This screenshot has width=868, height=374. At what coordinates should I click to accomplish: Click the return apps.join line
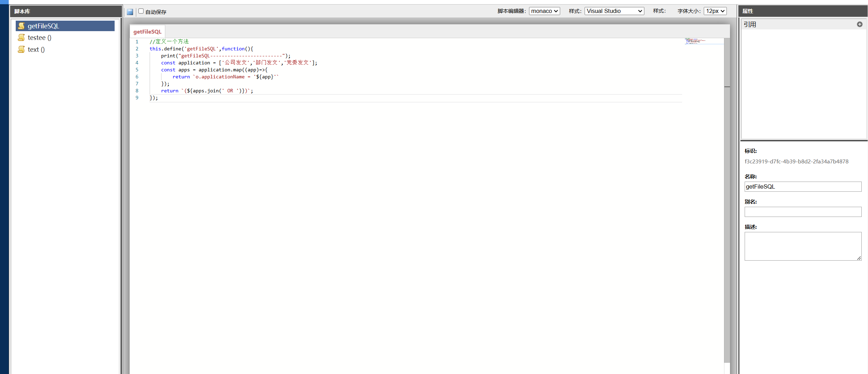(x=207, y=91)
